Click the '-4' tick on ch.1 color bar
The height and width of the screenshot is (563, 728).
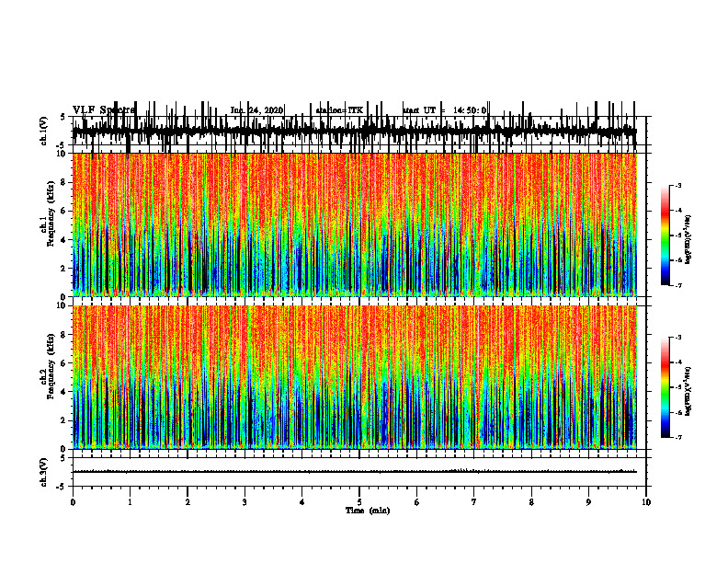click(678, 211)
